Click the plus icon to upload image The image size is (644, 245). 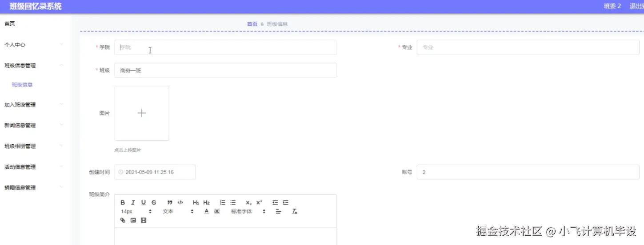coord(142,113)
